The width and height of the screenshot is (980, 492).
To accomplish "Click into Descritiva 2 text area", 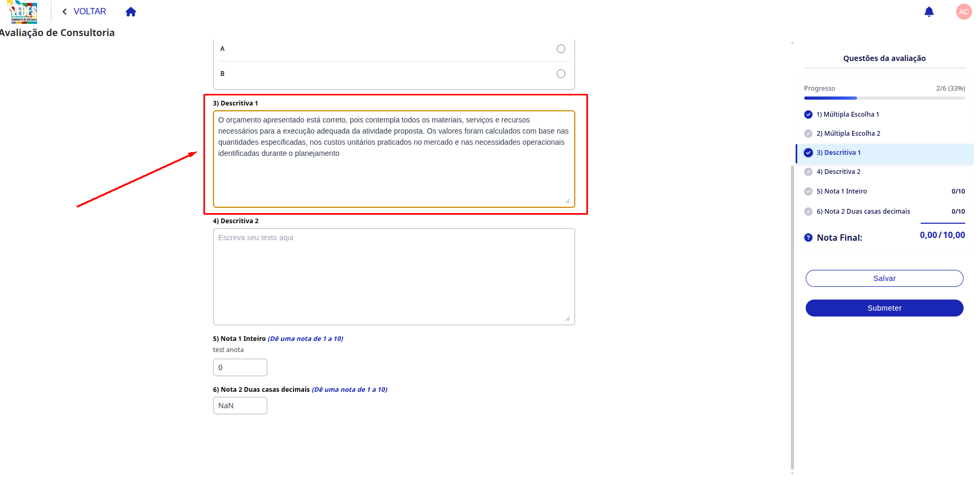I will coord(394,276).
